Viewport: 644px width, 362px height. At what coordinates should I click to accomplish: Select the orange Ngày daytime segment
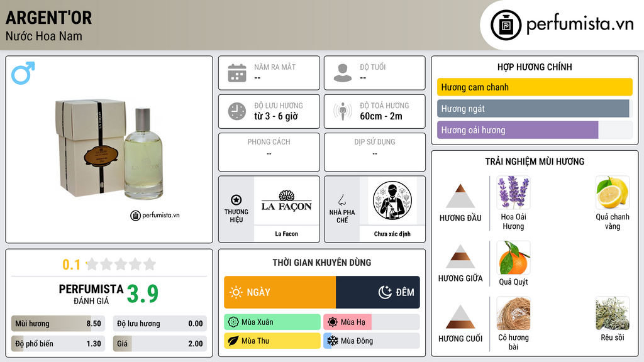(280, 292)
